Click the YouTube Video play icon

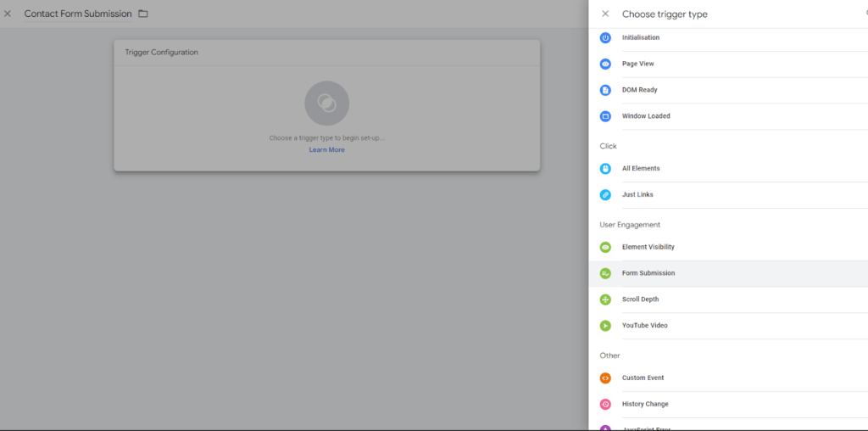click(x=605, y=326)
